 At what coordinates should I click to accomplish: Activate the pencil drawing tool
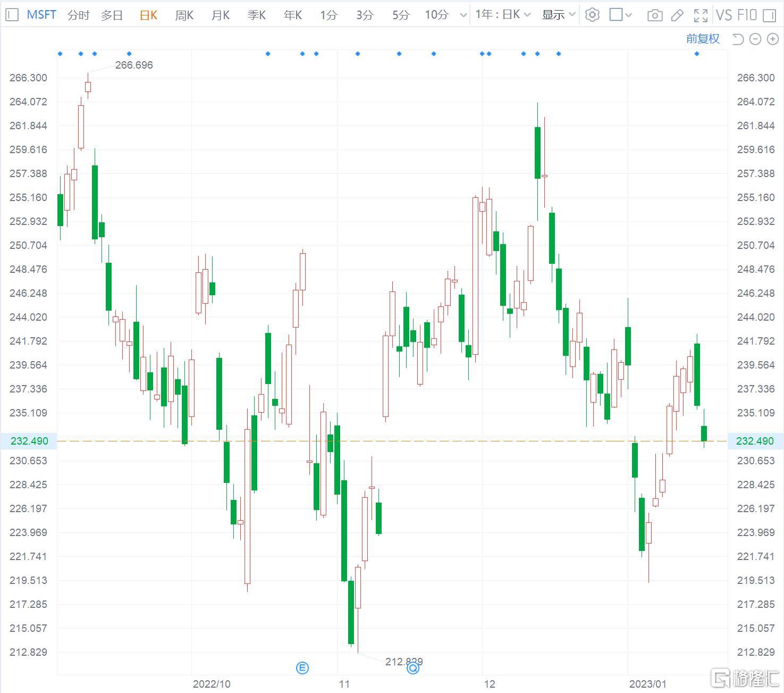677,15
